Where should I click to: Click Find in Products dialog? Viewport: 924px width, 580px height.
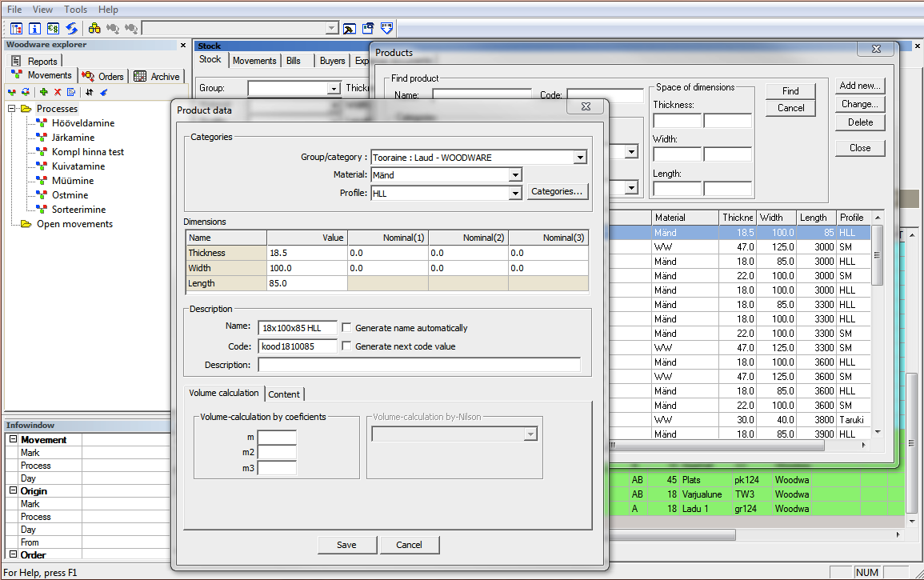[x=790, y=90]
